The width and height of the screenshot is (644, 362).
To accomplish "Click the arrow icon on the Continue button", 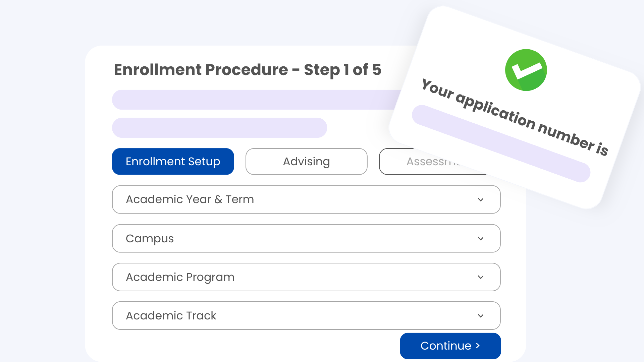I will 478,346.
